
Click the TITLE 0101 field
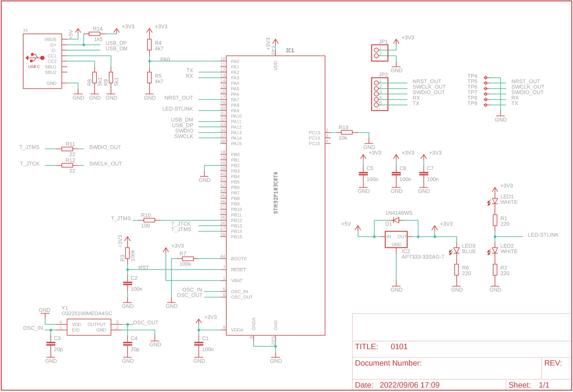coord(399,347)
